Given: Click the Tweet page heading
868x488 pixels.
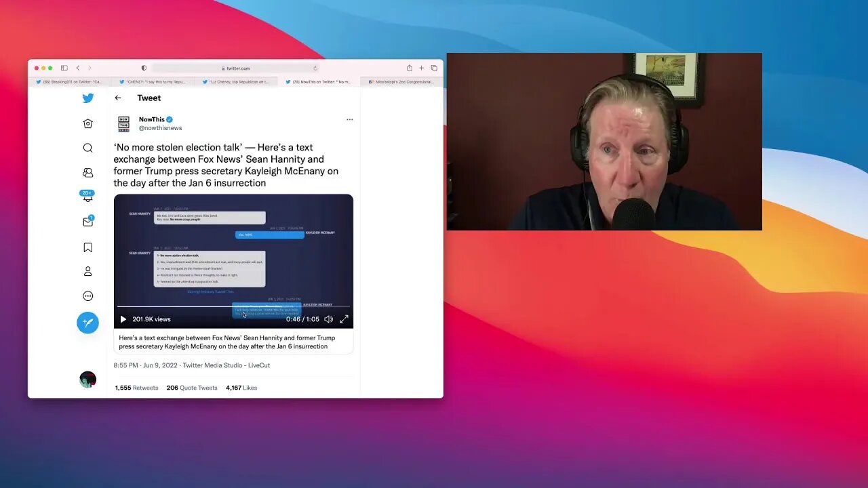Looking at the screenshot, I should pyautogui.click(x=149, y=98).
